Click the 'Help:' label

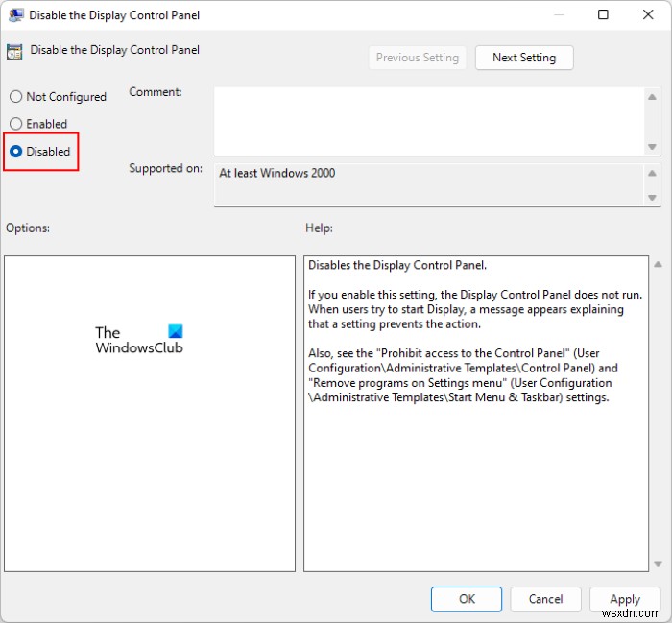coord(319,228)
